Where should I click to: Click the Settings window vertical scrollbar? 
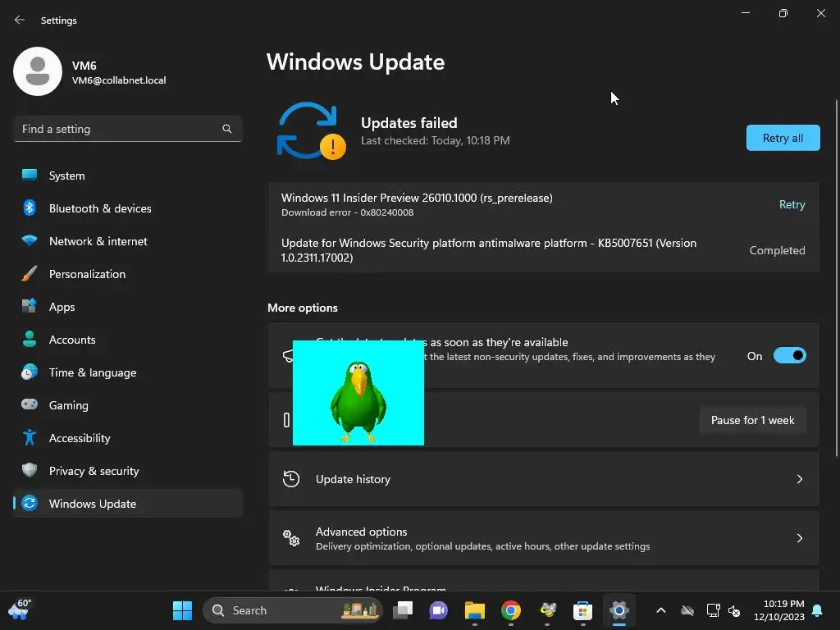tap(836, 278)
